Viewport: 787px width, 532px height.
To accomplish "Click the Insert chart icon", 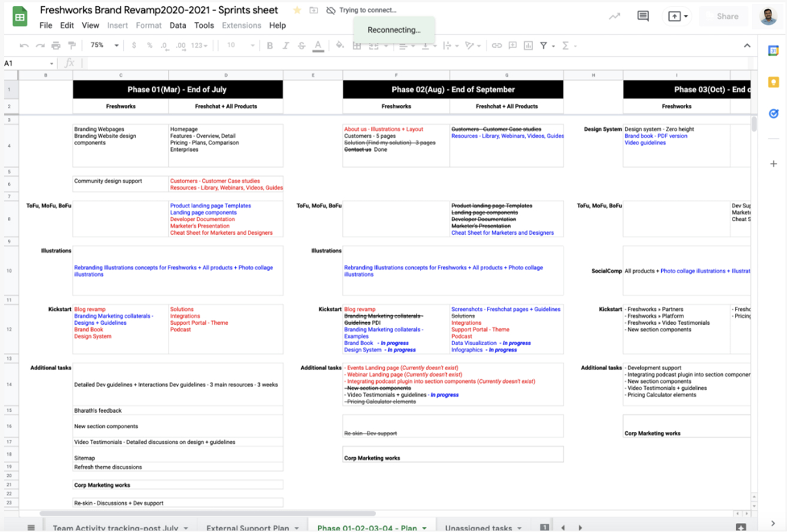I will pyautogui.click(x=528, y=46).
